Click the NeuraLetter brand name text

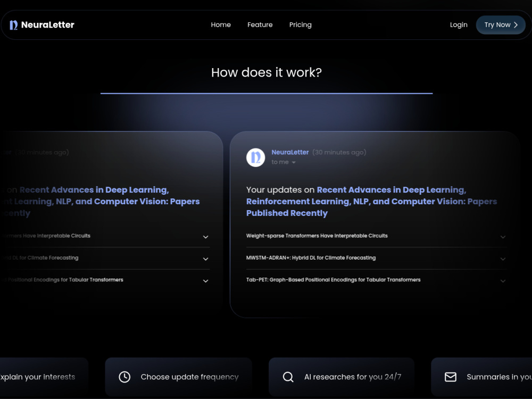47,25
